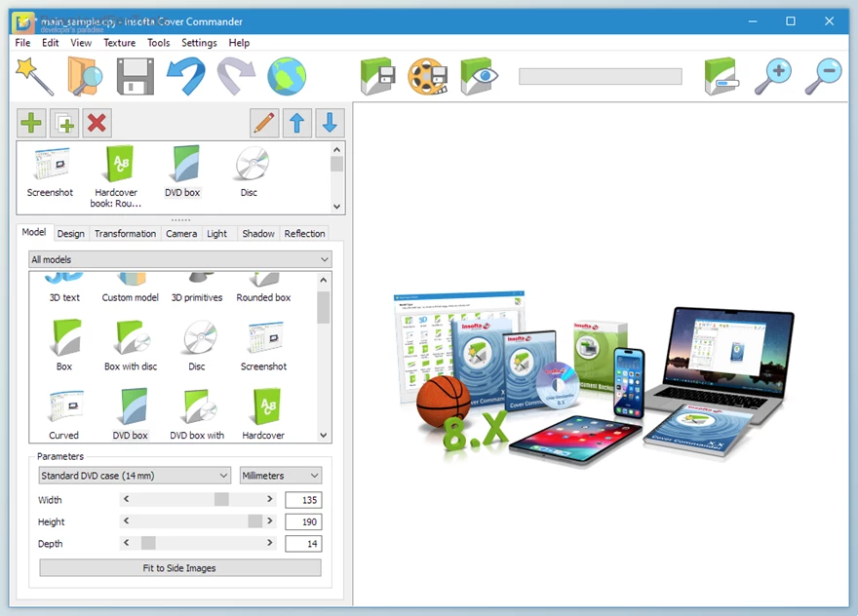Screen dimensions: 858x616
Task: Zoom in with the plus magnifier
Action: coord(772,76)
